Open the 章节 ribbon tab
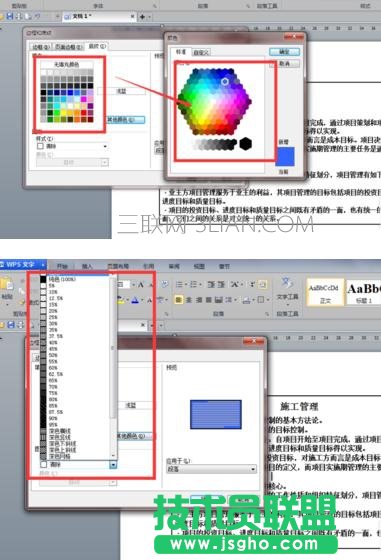 (224, 266)
